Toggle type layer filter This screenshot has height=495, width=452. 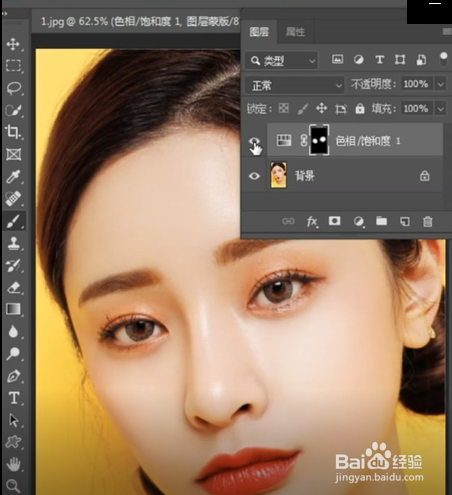tap(379, 60)
